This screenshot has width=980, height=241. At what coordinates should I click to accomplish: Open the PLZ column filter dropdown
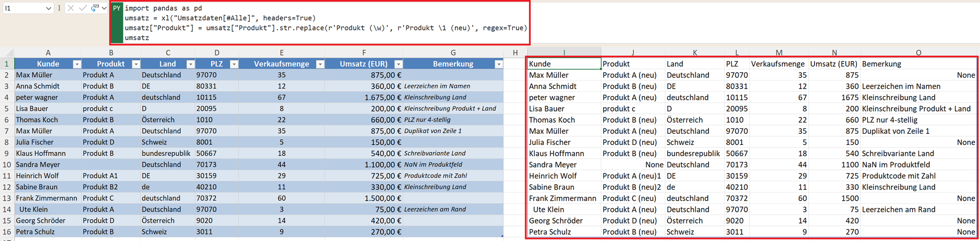point(233,64)
